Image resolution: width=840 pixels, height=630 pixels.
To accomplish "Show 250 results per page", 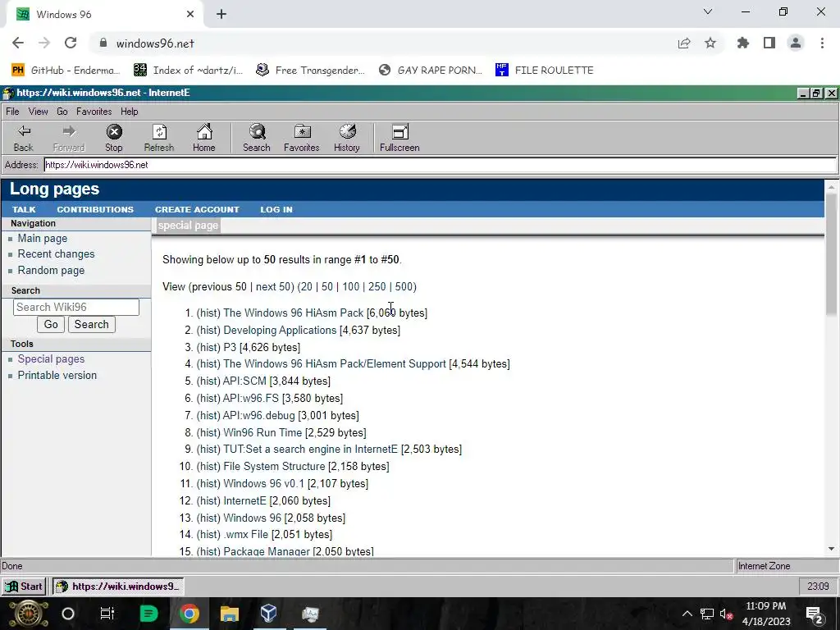I will pyautogui.click(x=377, y=286).
